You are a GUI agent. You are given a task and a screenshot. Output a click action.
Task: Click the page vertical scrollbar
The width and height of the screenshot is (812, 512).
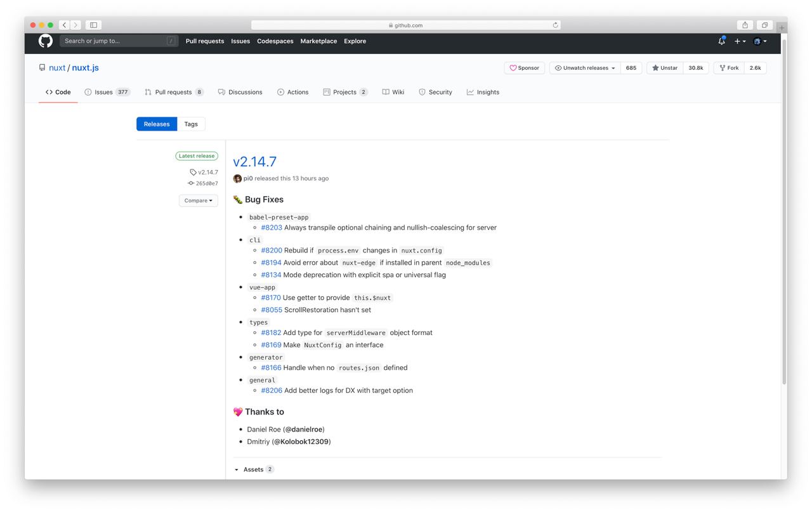tap(784, 213)
